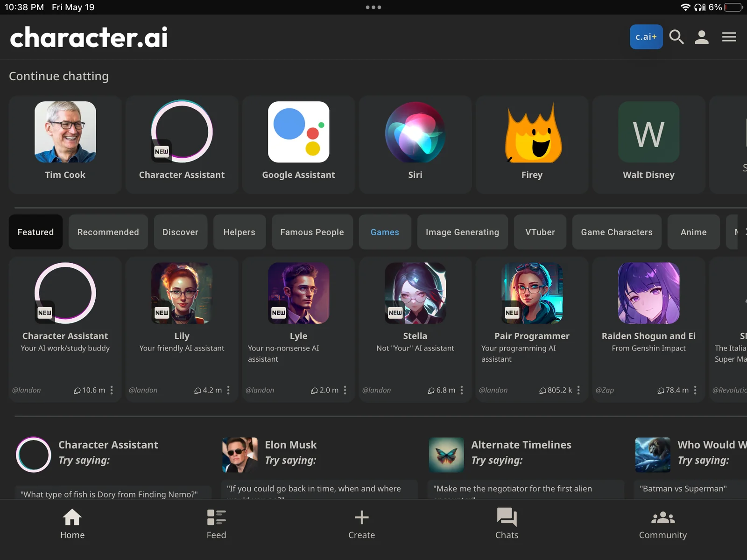Select the Helpers category tab
Screen dimensions: 747x560
coord(239,232)
